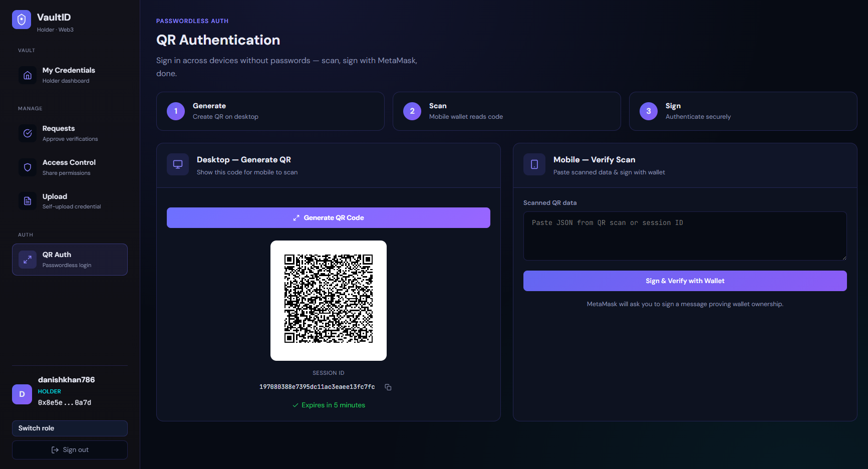Click the document icon beside Upload
The width and height of the screenshot is (868, 469).
(x=28, y=201)
